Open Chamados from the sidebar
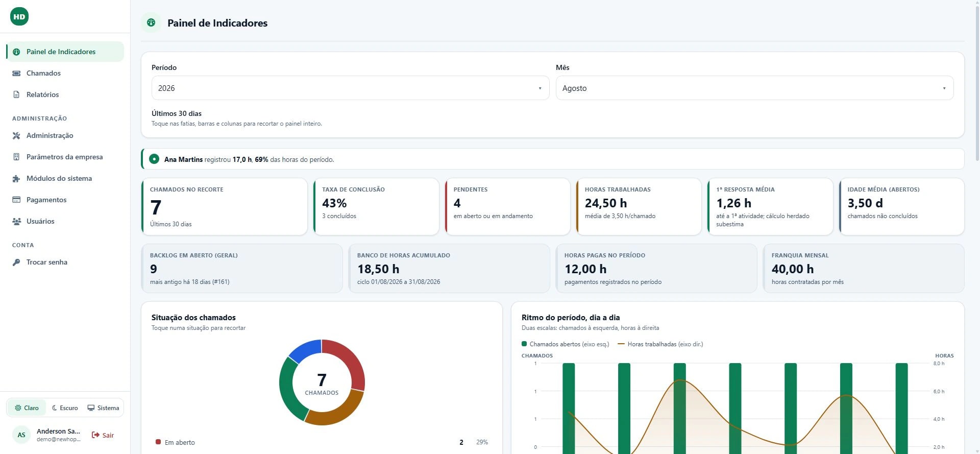This screenshot has height=454, width=980. [65, 73]
